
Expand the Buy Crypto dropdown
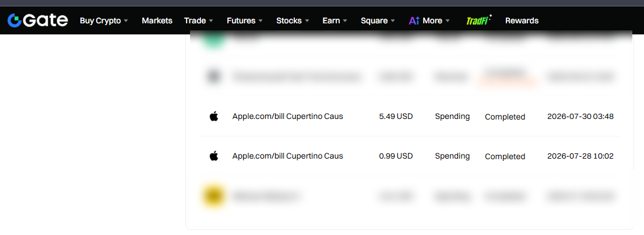pos(104,20)
